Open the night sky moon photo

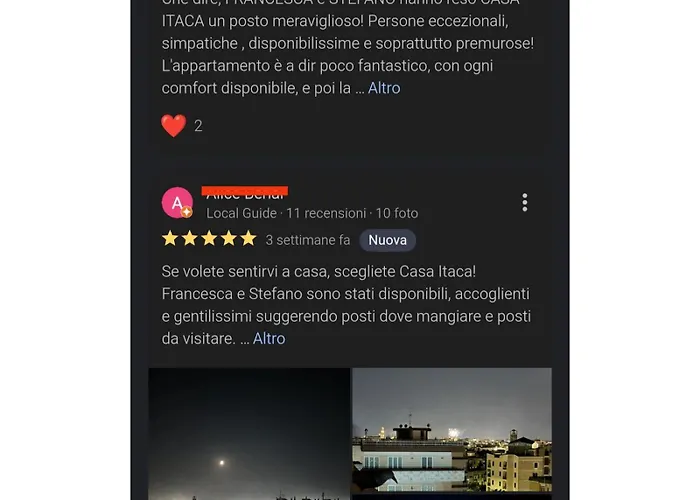click(x=249, y=433)
